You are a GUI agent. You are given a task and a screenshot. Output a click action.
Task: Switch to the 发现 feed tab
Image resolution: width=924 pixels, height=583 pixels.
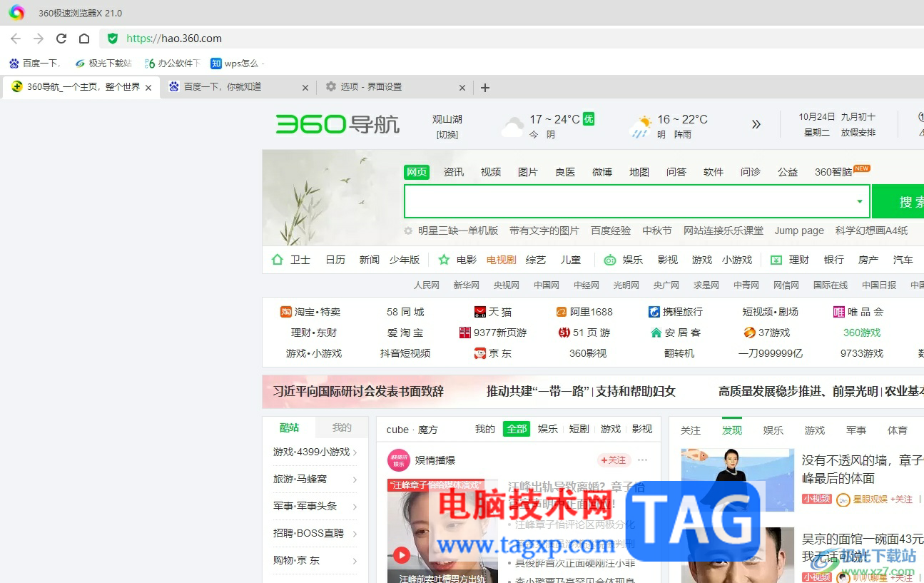[732, 430]
